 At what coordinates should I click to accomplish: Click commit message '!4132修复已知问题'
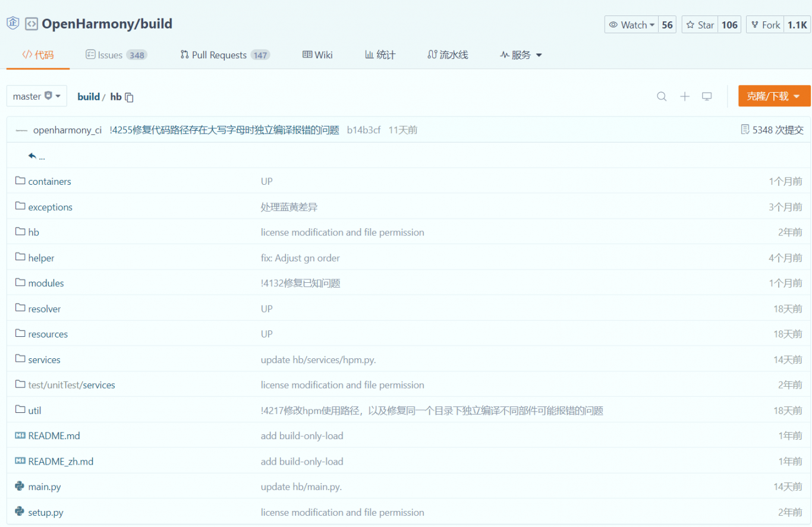300,283
